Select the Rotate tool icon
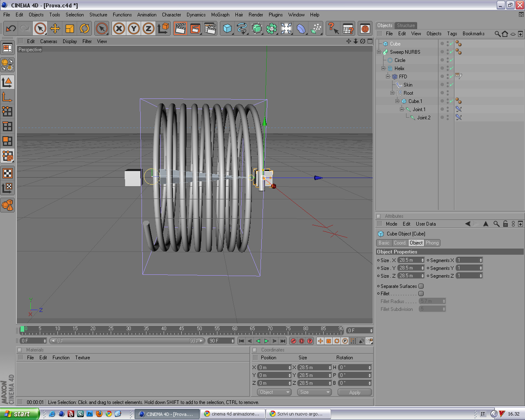Image resolution: width=525 pixels, height=420 pixels. tap(84, 28)
